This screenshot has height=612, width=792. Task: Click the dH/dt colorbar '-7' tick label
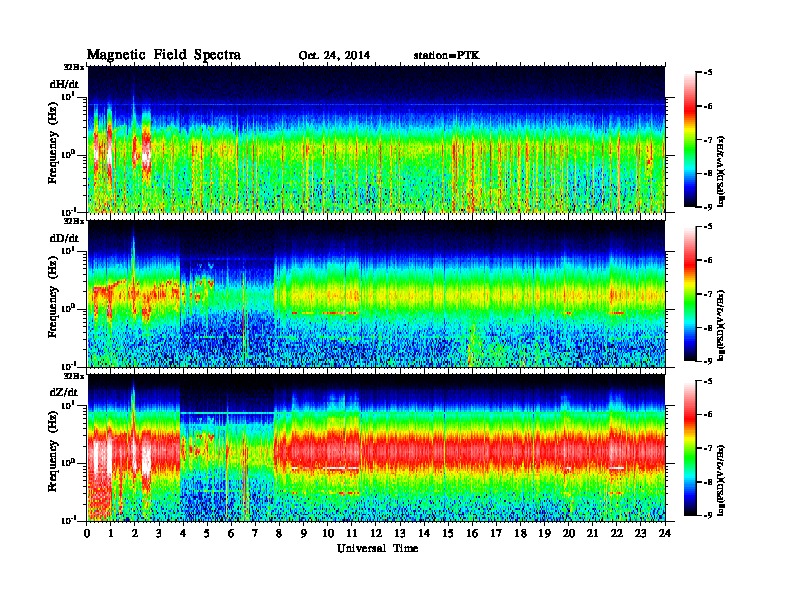[708, 140]
